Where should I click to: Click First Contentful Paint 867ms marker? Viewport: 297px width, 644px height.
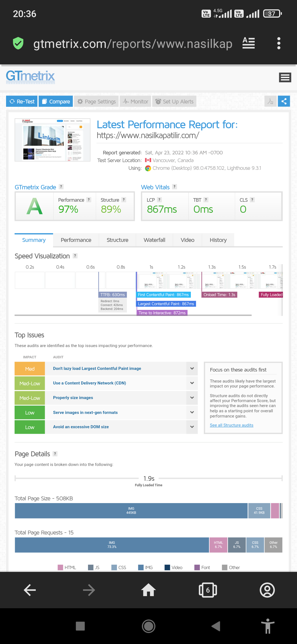(x=163, y=295)
